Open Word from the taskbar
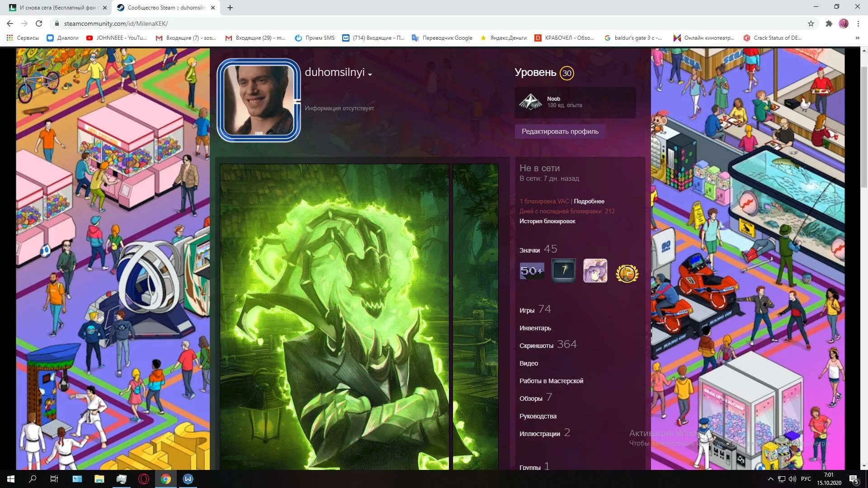 click(188, 479)
